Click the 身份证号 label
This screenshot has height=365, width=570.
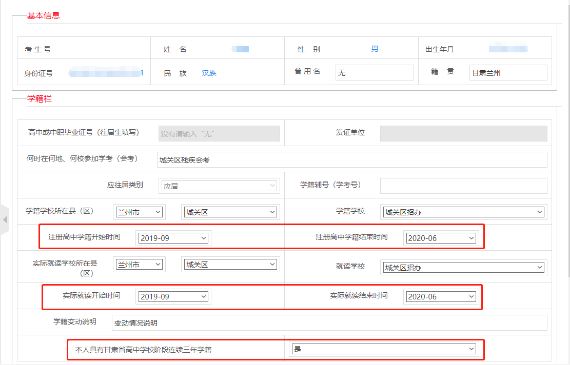click(x=38, y=73)
